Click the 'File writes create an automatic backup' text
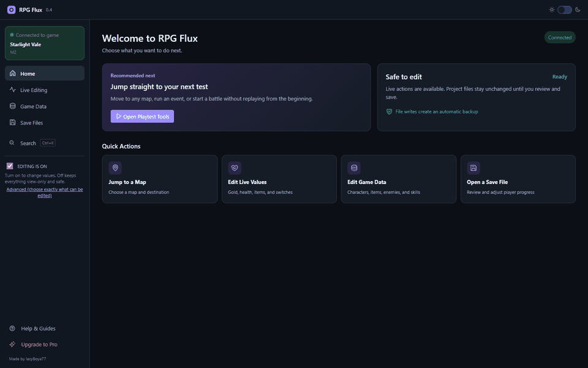Image resolution: width=588 pixels, height=368 pixels. (437, 112)
